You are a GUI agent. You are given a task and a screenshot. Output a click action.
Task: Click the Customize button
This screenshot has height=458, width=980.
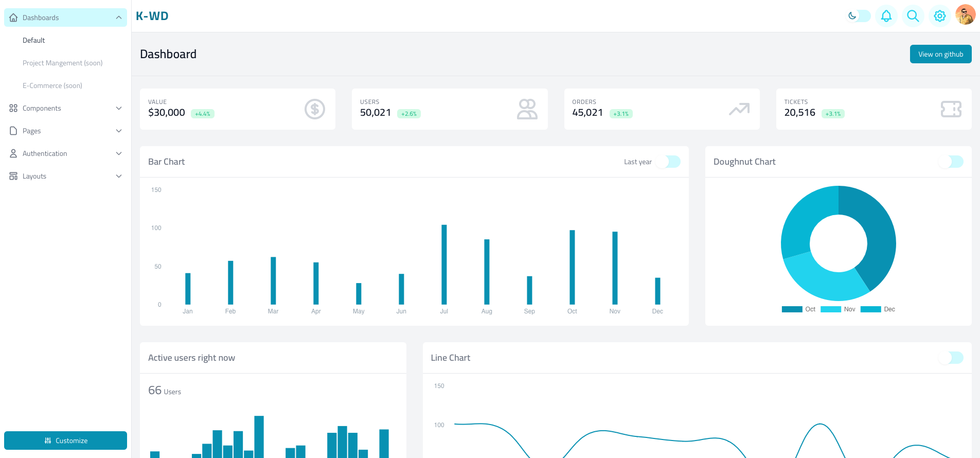click(x=65, y=441)
